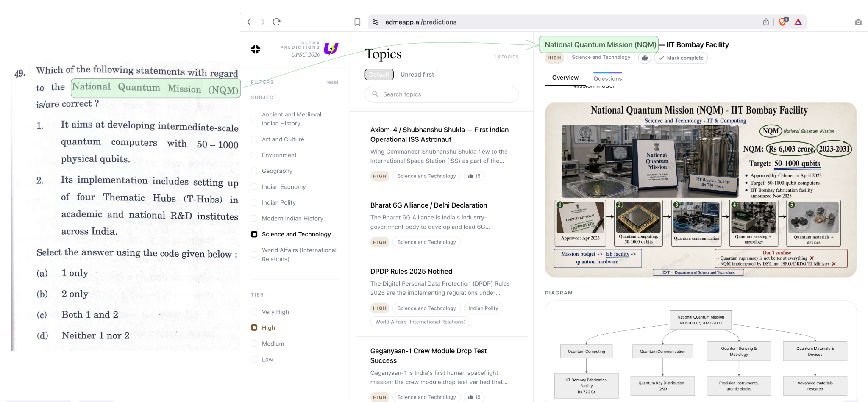
Task: Click the HIGH badge on the Axiom-4 card
Action: (380, 176)
